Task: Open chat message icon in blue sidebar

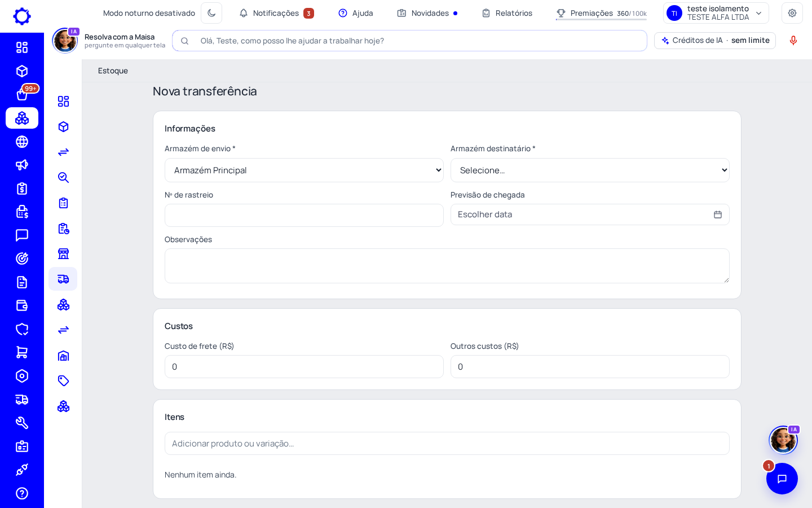Action: pyautogui.click(x=22, y=235)
